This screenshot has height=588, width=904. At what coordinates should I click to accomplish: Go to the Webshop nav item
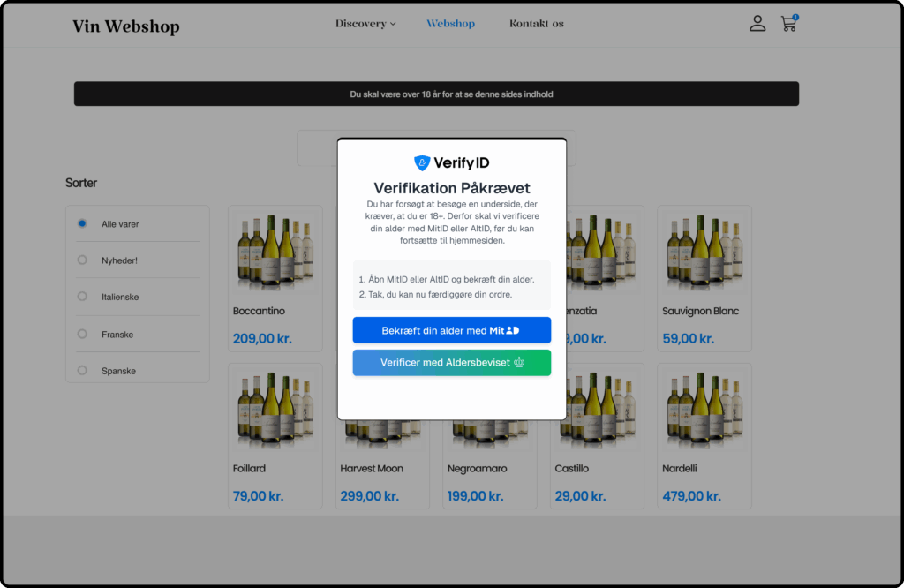[x=450, y=24]
